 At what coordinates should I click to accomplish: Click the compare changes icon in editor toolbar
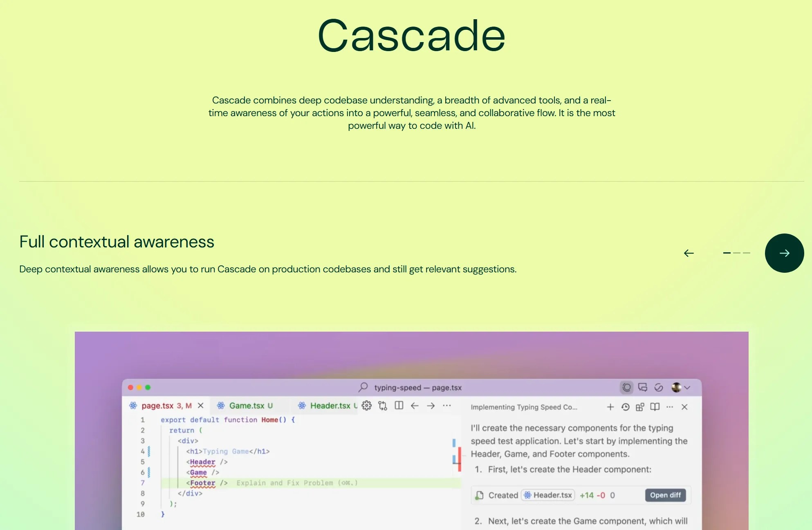[383, 406]
